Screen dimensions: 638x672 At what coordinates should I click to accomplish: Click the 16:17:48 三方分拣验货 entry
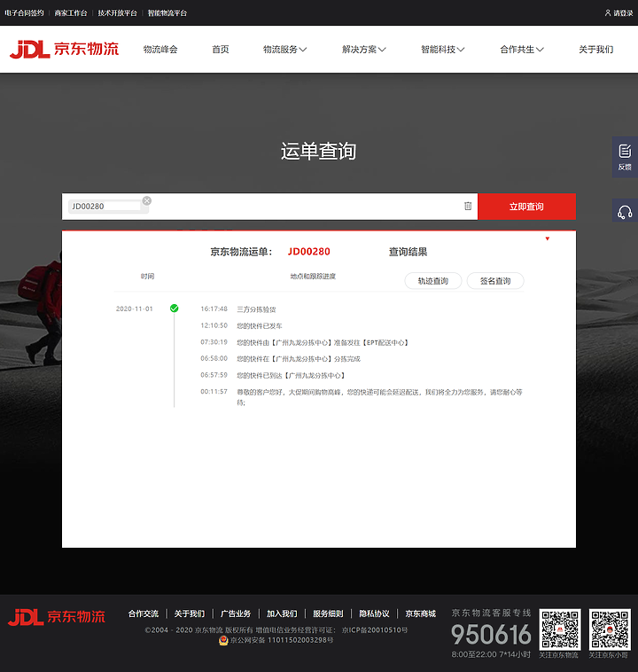tap(238, 309)
